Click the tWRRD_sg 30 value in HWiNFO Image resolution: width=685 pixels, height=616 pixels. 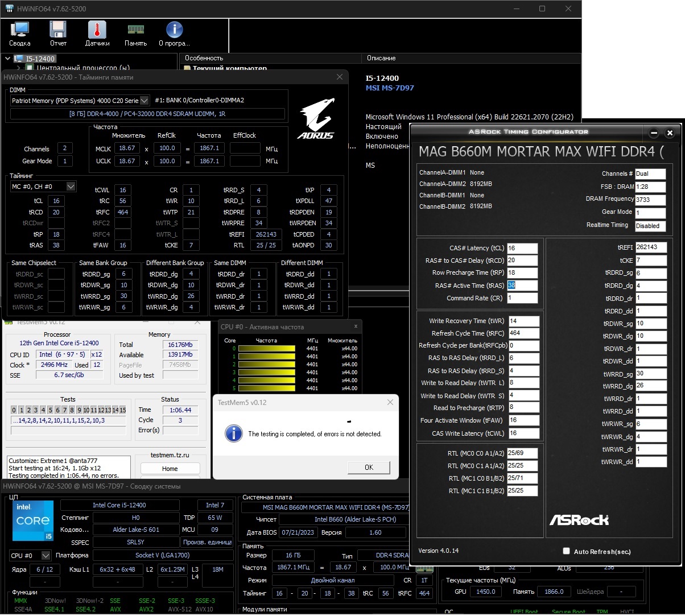click(123, 296)
